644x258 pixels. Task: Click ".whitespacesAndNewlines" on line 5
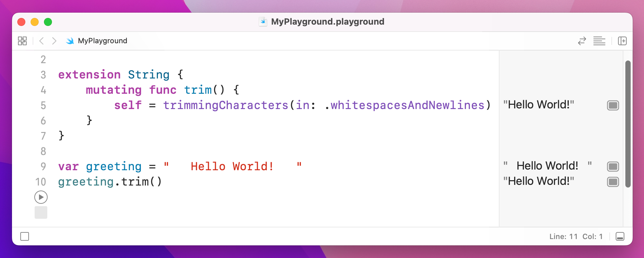404,105
